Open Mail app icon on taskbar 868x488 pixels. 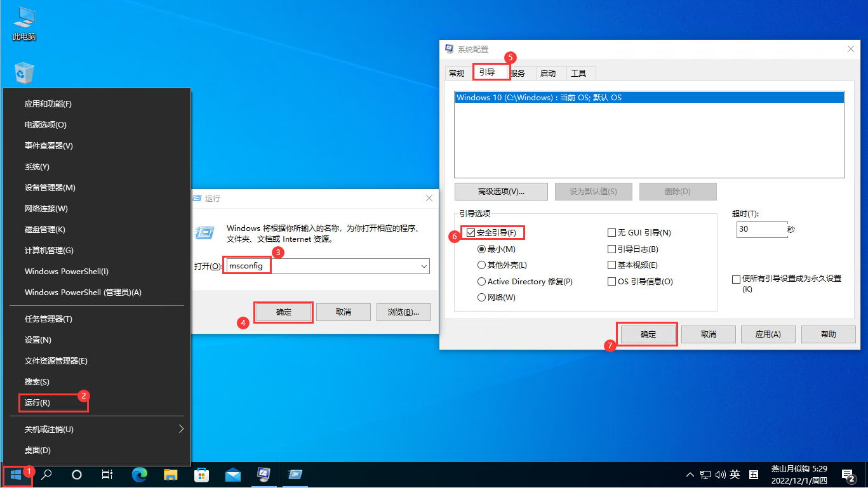[x=232, y=475]
